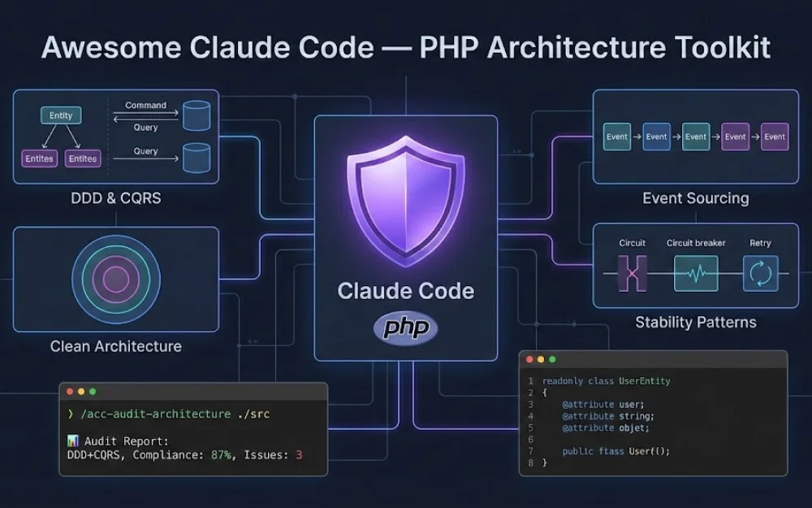Screen dimensions: 812x508
Task: Click the yellow dot in the UserEntity code window
Action: pos(541,359)
